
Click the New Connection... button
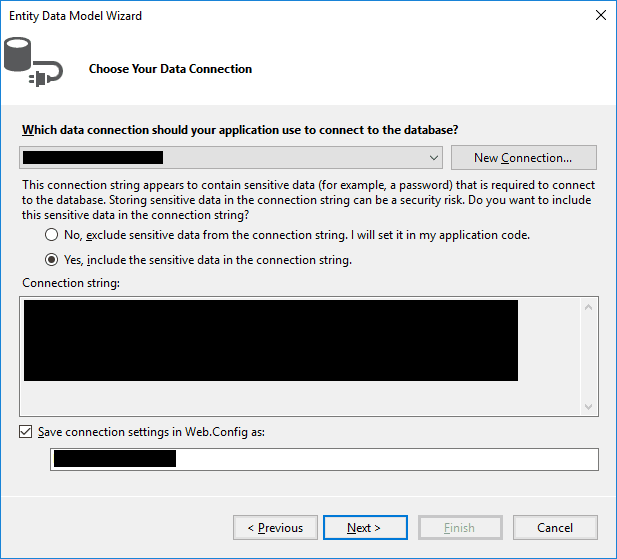523,158
